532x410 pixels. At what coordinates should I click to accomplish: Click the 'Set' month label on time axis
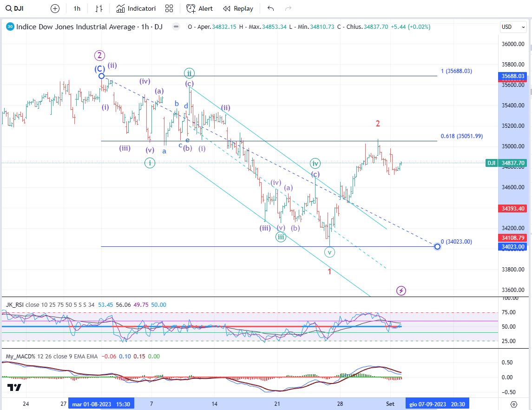pyautogui.click(x=390, y=404)
